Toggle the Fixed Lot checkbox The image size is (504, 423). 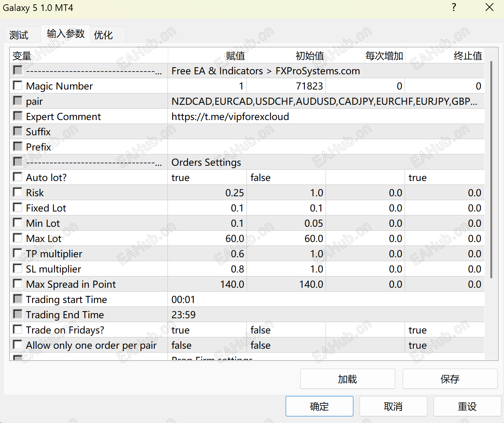18,207
